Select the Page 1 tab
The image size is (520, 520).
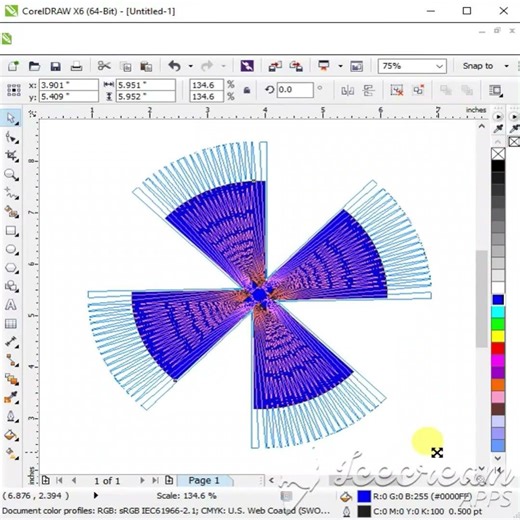pos(204,480)
